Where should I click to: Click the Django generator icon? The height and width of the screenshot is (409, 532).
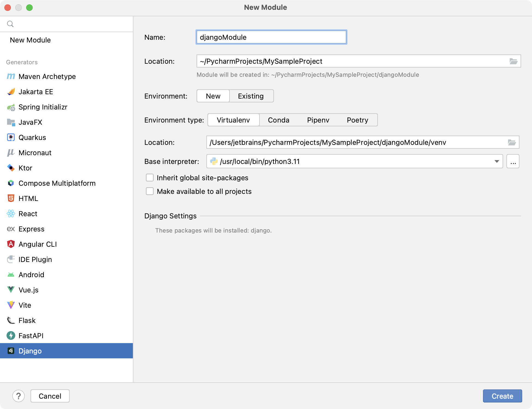[11, 351]
